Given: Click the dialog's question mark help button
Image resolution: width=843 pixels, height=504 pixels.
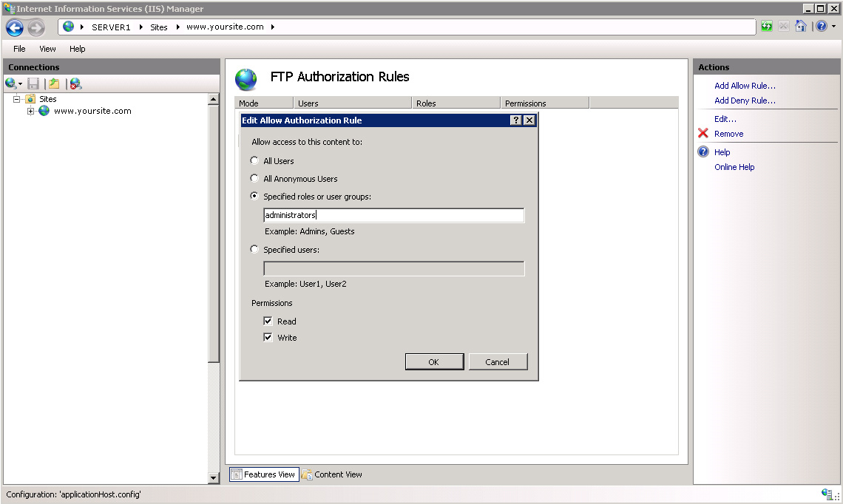Looking at the screenshot, I should 516,120.
